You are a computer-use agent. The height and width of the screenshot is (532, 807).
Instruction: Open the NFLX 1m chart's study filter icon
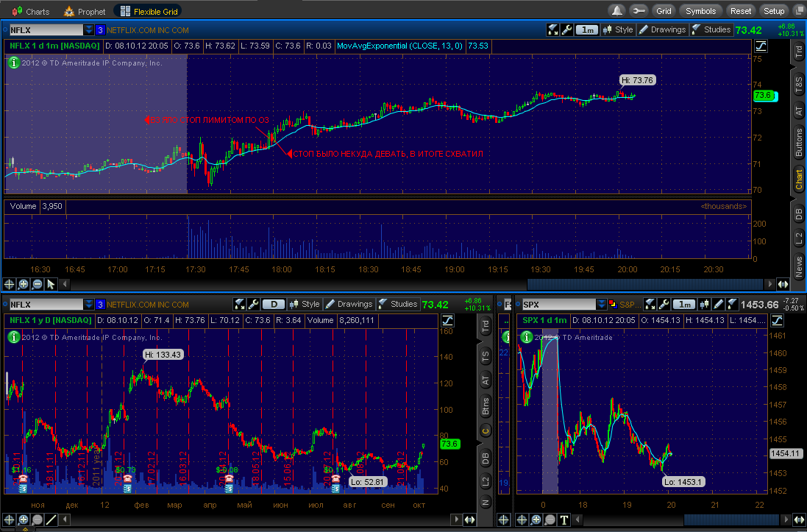(x=552, y=30)
